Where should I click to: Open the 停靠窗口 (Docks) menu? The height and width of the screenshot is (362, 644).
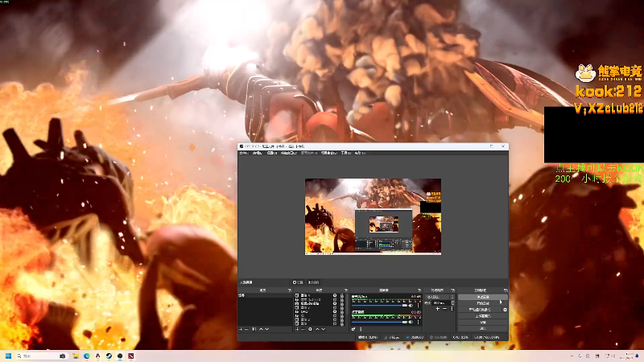[x=289, y=153]
